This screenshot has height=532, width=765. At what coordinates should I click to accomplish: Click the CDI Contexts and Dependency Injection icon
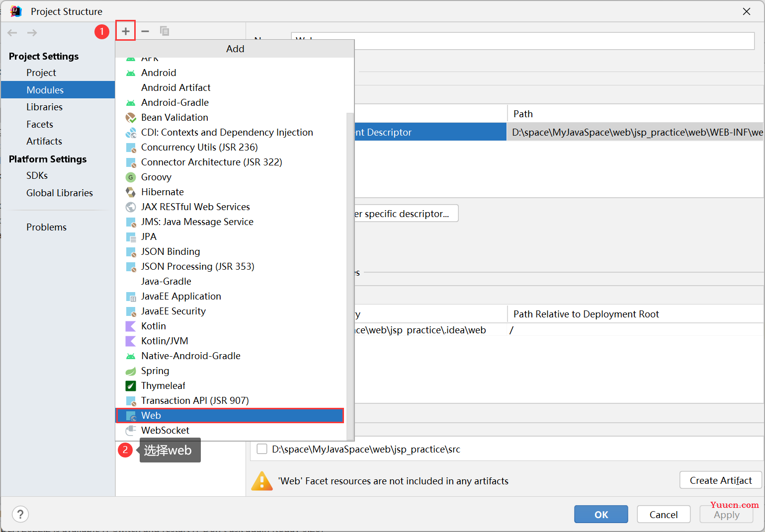pyautogui.click(x=131, y=133)
